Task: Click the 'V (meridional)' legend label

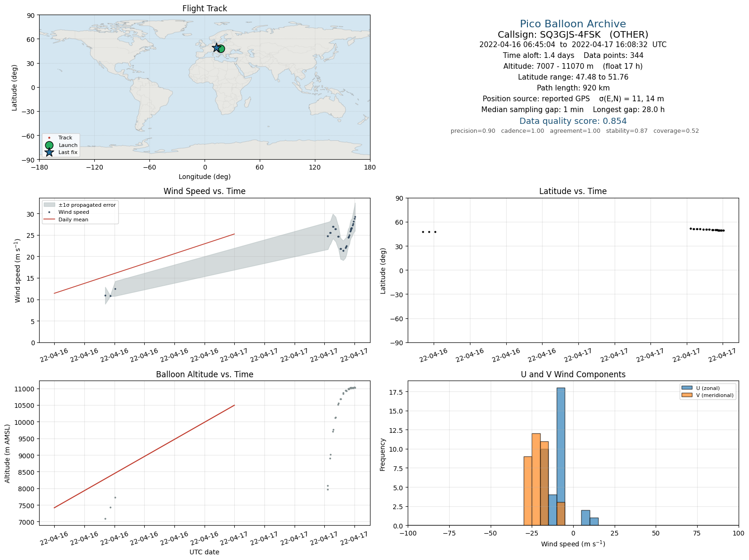Action: pyautogui.click(x=715, y=395)
